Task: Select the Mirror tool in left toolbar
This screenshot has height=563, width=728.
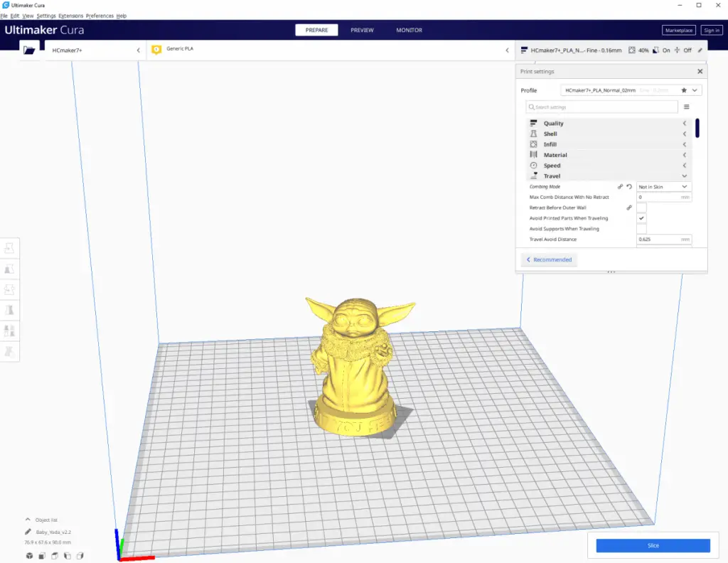Action: pos(9,310)
